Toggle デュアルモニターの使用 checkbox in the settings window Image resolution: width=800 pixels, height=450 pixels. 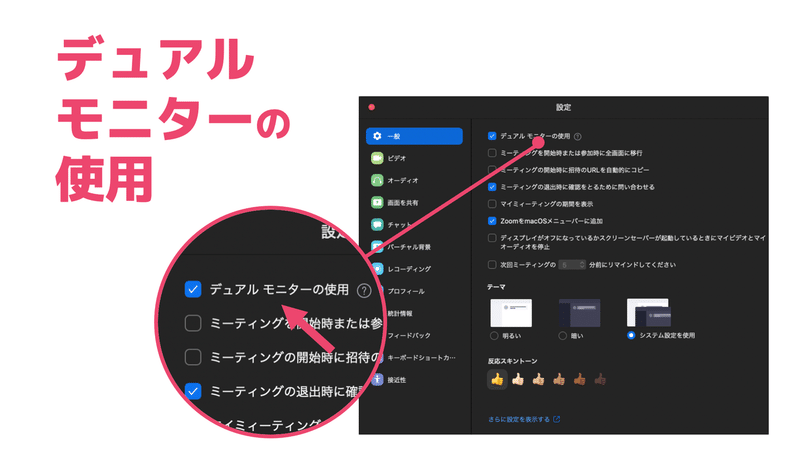(x=492, y=136)
